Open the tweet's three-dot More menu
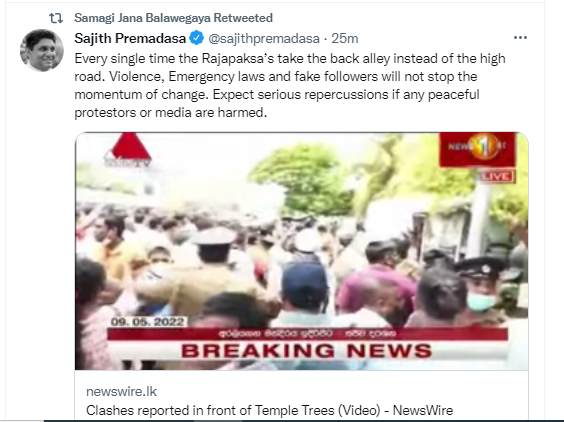Screen dimensions: 564x422 pos(520,37)
